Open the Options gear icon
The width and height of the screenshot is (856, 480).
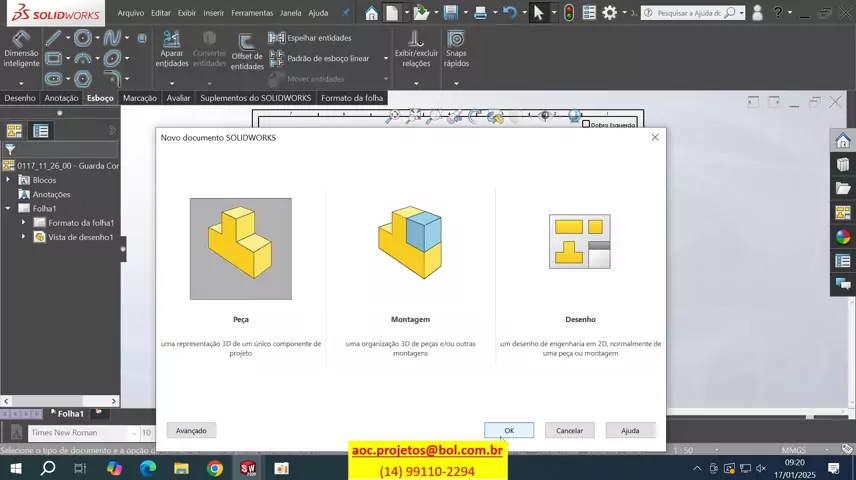[609, 13]
